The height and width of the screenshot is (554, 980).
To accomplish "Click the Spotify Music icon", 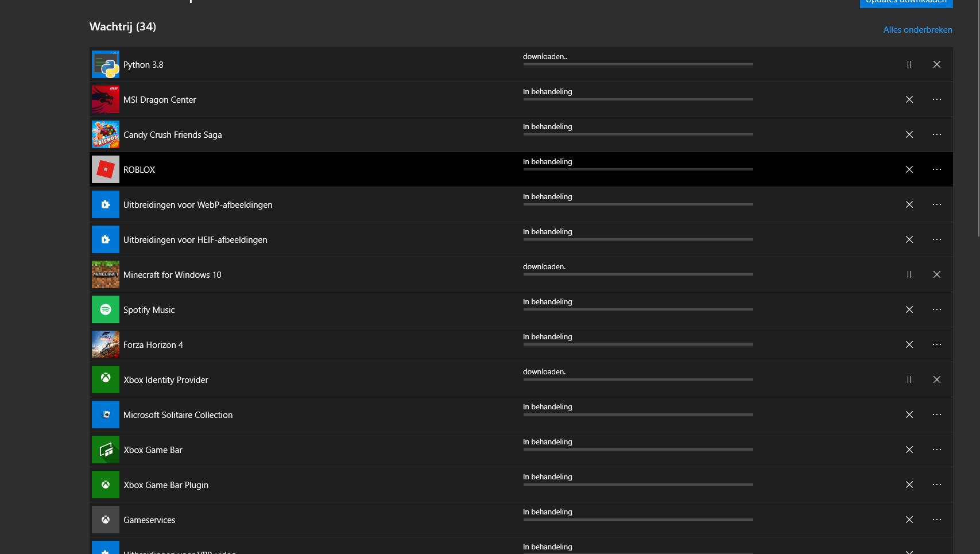I will pos(106,309).
